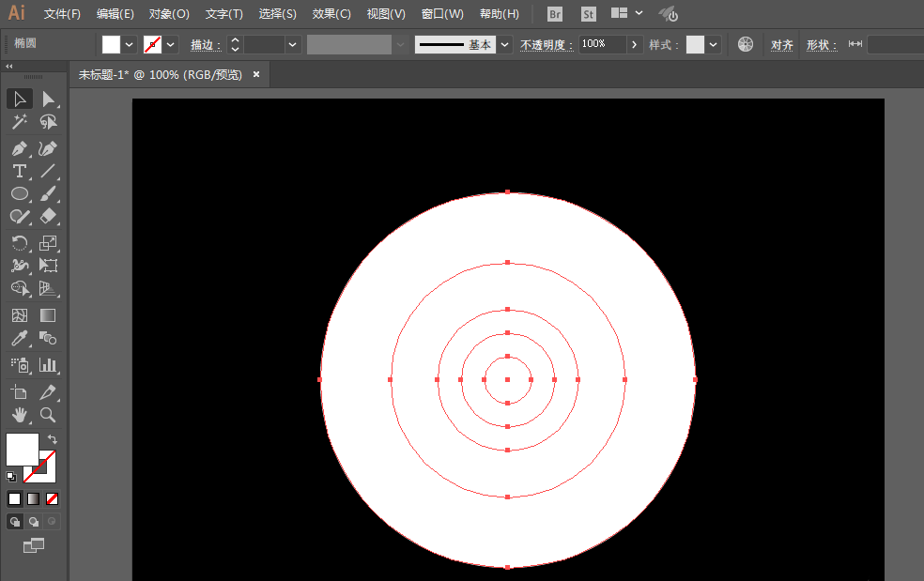Open the 窗口(W) menu
Screen dimensions: 924x581
pos(442,14)
